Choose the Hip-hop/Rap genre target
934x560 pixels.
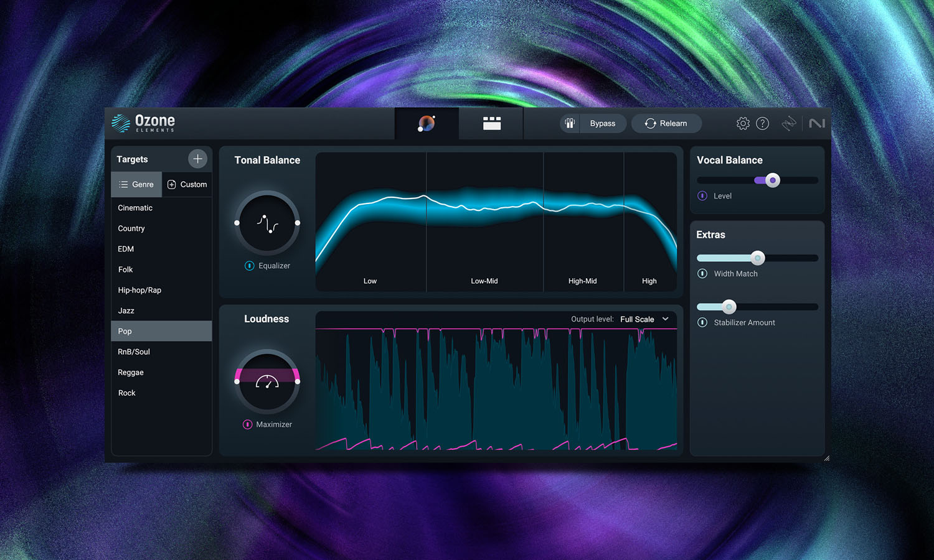pyautogui.click(x=161, y=290)
